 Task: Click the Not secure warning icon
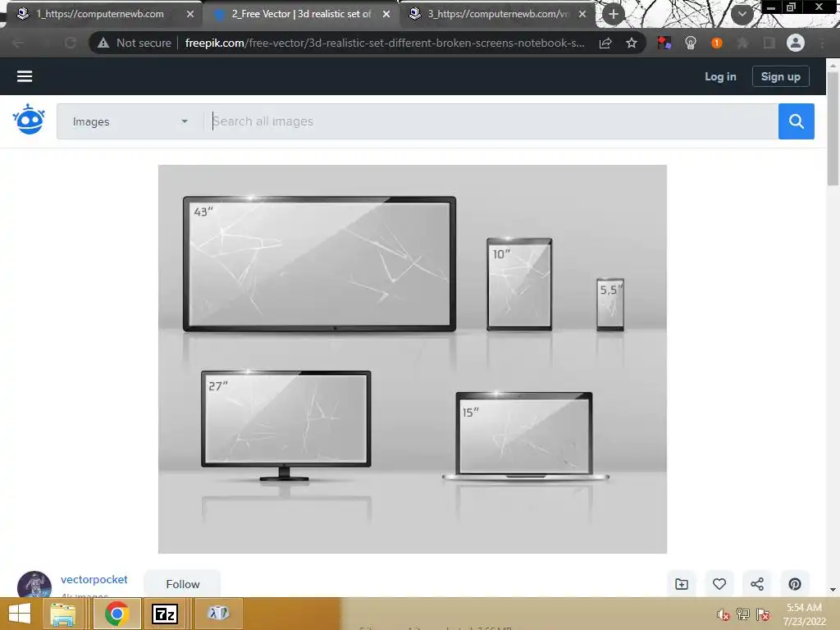click(x=103, y=43)
